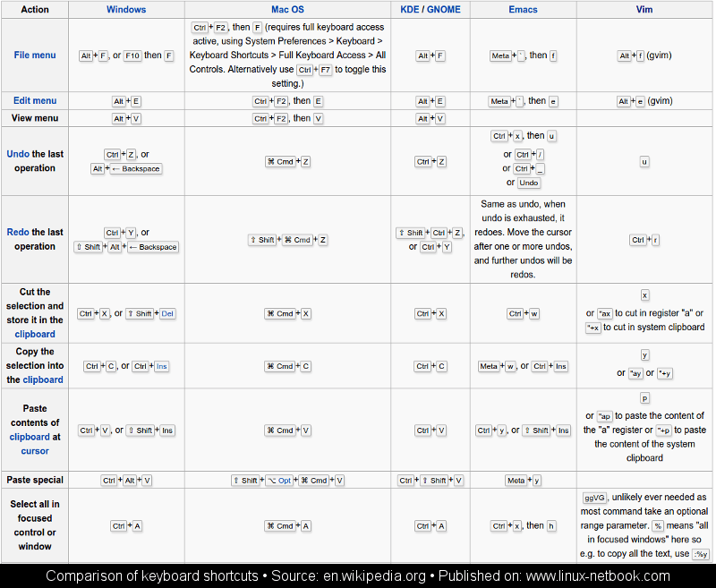Click the w key in Emacs Cut cell
Image resolution: width=716 pixels, height=588 pixels.
coord(533,313)
